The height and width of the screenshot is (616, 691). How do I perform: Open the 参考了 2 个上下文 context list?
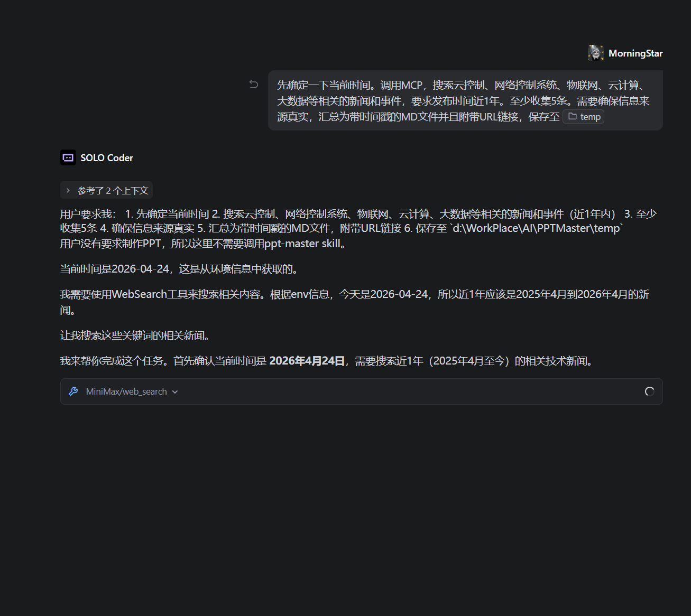(x=113, y=190)
